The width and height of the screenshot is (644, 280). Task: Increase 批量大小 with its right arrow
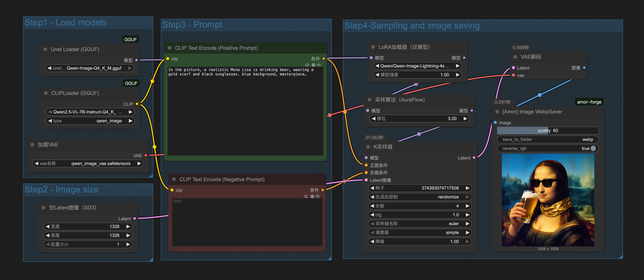[x=128, y=244]
